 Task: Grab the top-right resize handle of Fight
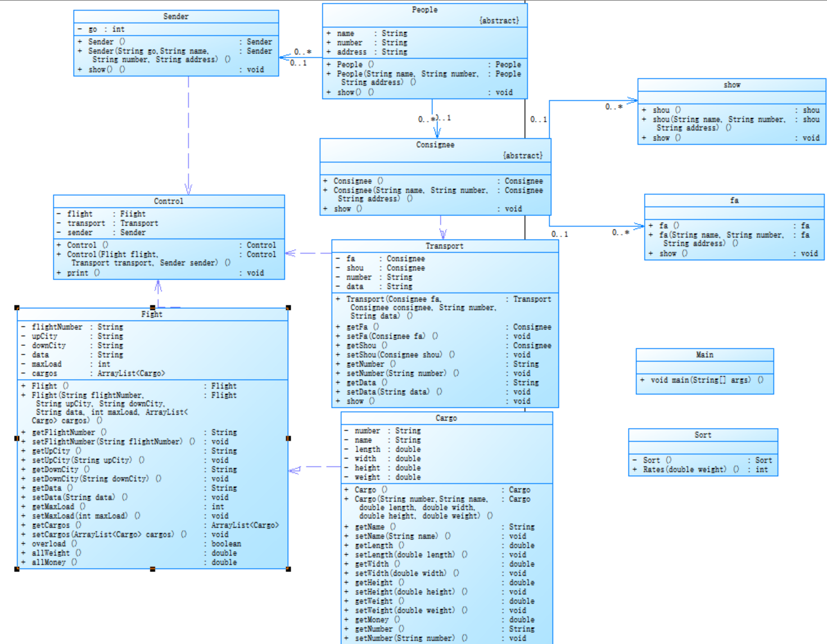288,308
